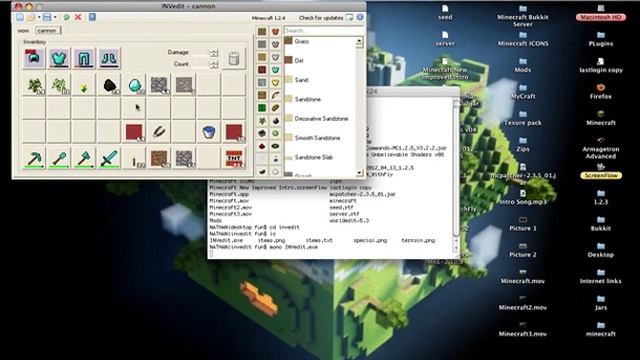
Task: Select the diamond helmet armor slot
Action: (x=34, y=58)
